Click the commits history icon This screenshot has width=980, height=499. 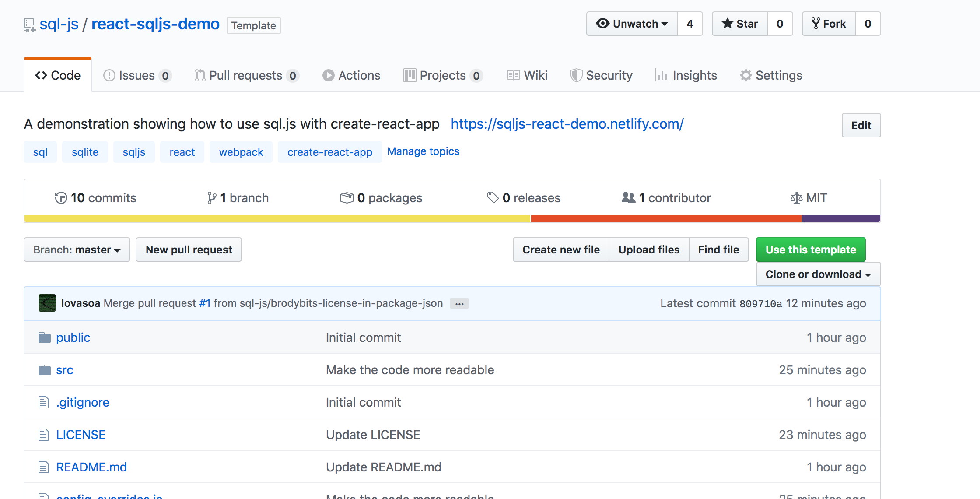[61, 198]
